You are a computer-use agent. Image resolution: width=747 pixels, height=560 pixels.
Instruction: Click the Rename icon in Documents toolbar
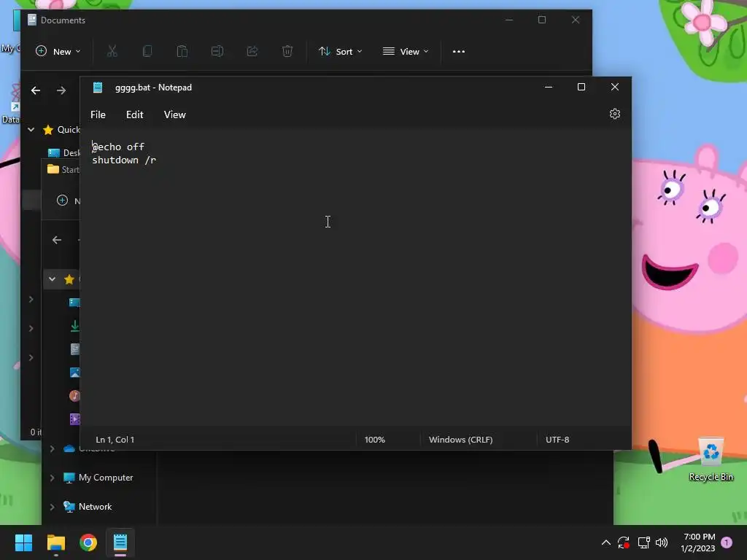tap(217, 52)
